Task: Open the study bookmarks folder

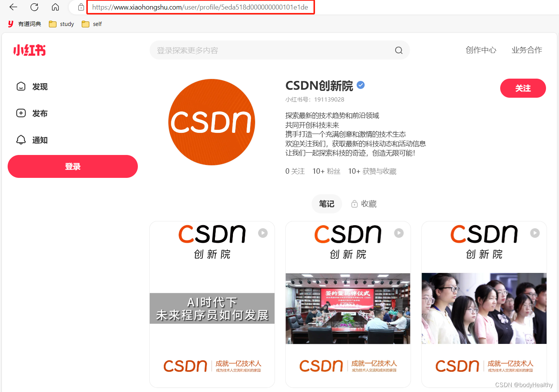Action: pyautogui.click(x=61, y=24)
